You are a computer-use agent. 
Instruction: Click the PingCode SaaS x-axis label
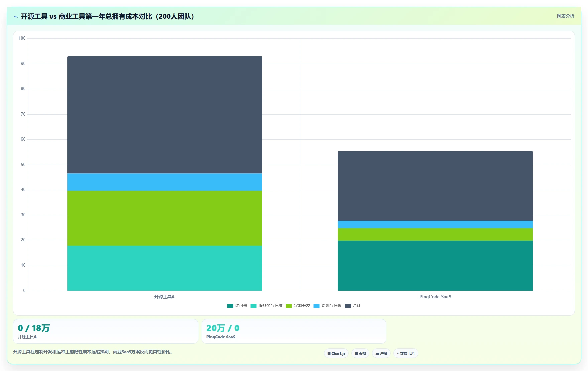pos(435,297)
